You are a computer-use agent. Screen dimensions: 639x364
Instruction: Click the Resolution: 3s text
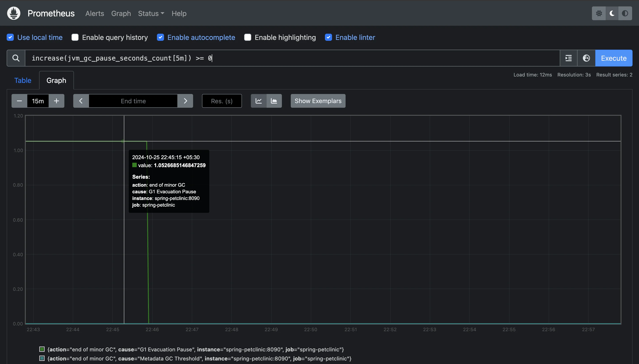click(574, 75)
